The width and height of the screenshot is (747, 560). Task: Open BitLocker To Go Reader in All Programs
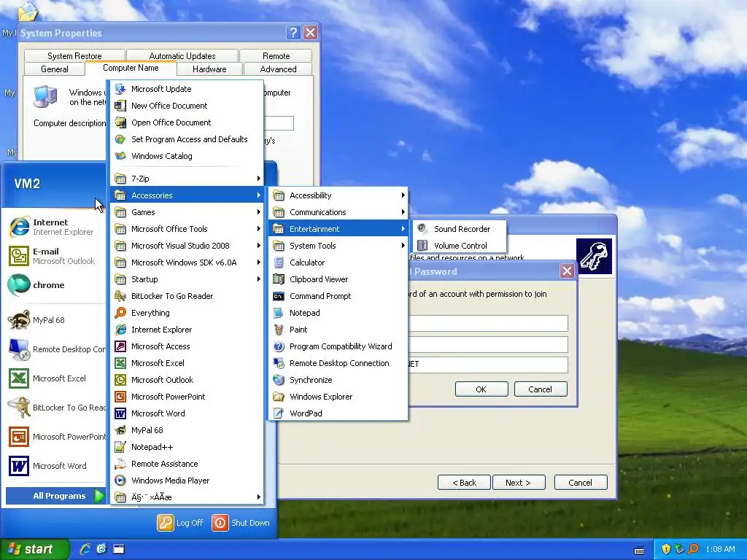click(187, 296)
